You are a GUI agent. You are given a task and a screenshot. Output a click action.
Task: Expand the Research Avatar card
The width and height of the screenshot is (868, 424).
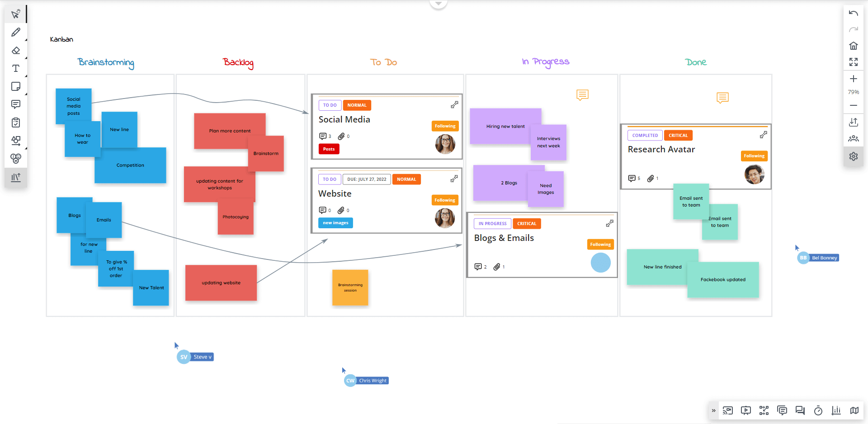pos(763,135)
